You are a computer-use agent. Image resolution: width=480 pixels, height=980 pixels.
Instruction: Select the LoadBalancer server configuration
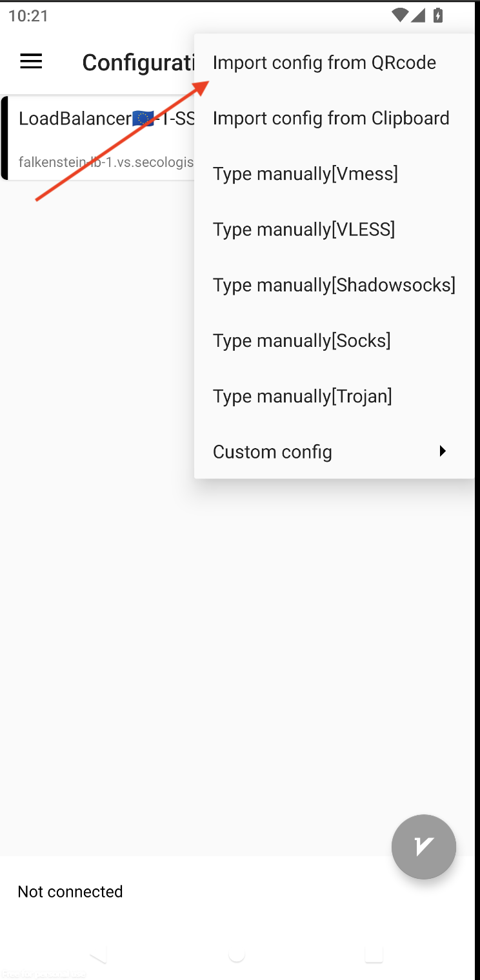pyautogui.click(x=98, y=138)
